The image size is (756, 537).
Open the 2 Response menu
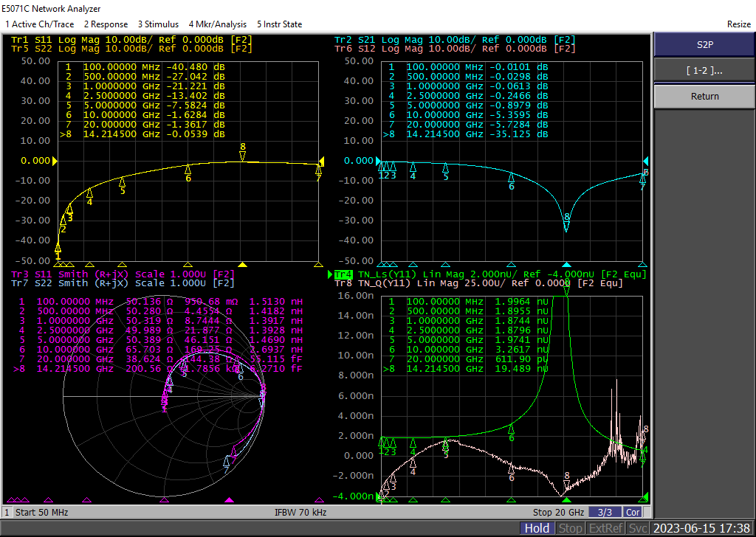[106, 24]
